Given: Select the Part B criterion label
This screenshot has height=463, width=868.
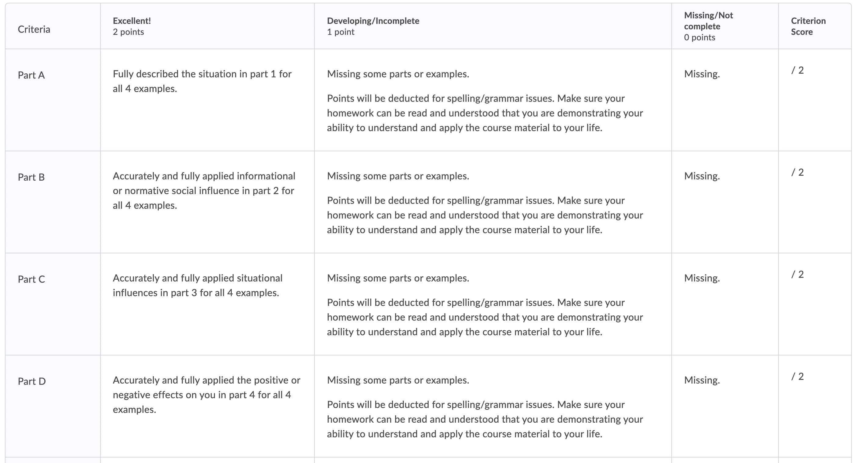Looking at the screenshot, I should pyautogui.click(x=31, y=177).
